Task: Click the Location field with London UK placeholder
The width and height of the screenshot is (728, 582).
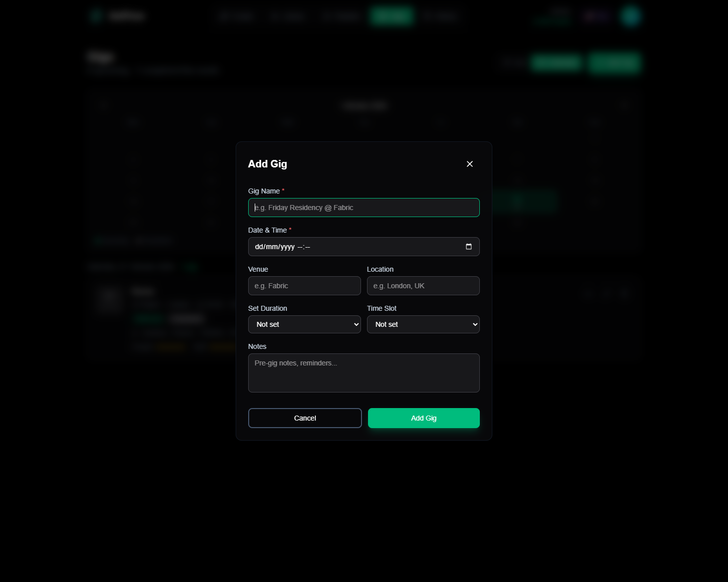Action: click(423, 286)
